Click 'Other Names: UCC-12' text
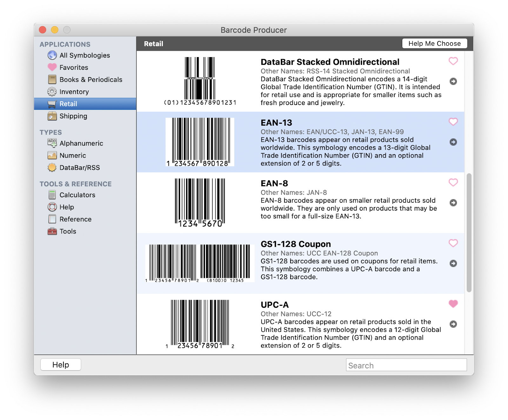 (x=296, y=314)
